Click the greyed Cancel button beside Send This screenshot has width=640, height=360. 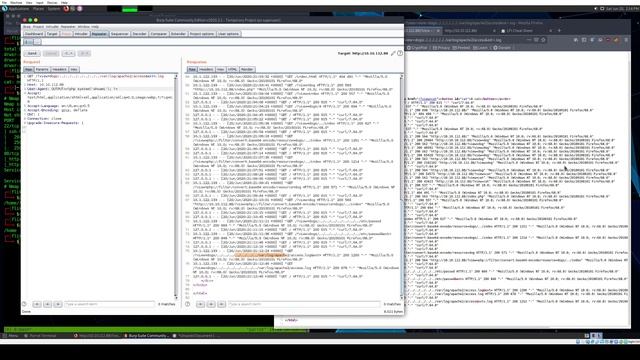pyautogui.click(x=51, y=53)
